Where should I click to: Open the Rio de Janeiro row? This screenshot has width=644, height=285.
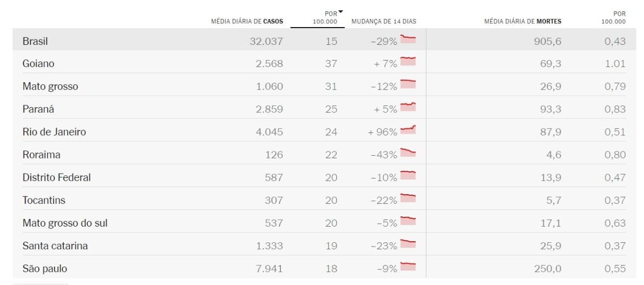coord(54,132)
